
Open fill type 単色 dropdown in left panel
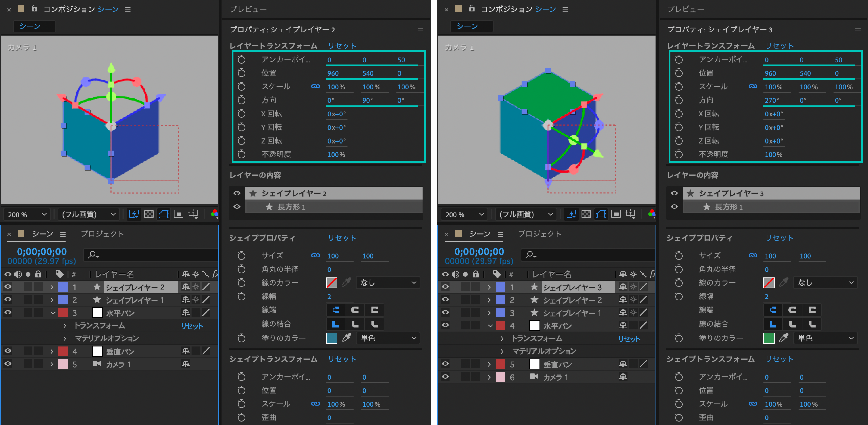click(x=388, y=338)
